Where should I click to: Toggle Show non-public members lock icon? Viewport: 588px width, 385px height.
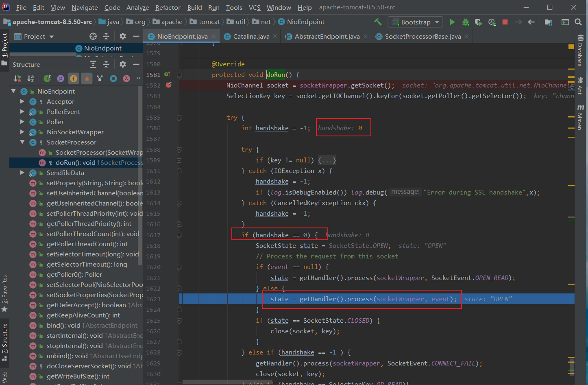pyautogui.click(x=87, y=78)
